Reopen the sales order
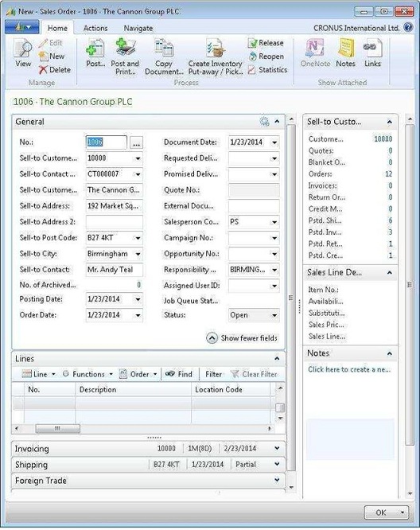The image size is (420, 530). pyautogui.click(x=266, y=57)
